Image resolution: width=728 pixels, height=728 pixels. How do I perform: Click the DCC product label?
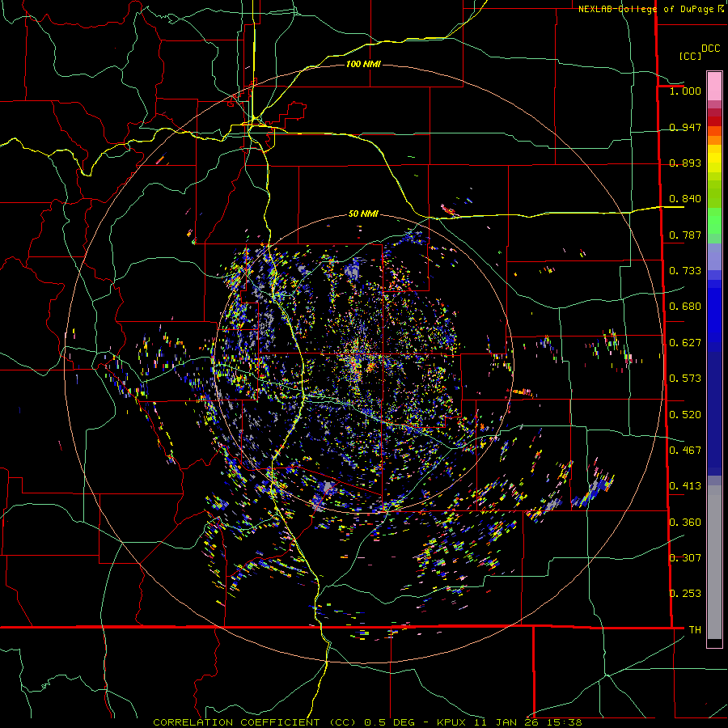point(711,49)
